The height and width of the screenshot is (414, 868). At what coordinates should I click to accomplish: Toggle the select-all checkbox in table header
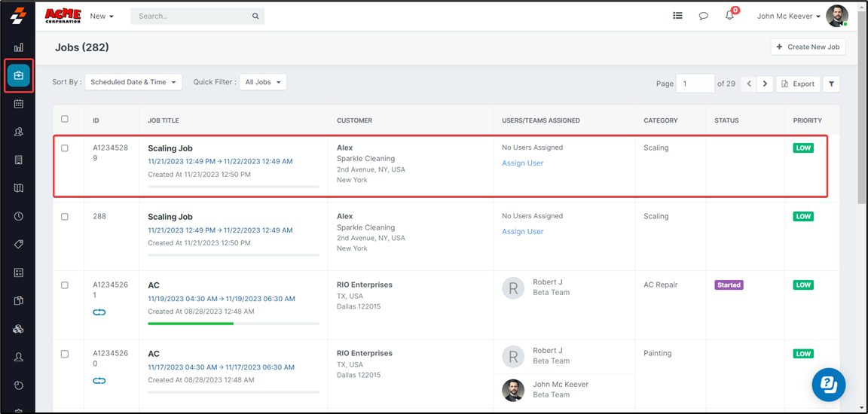coord(65,119)
